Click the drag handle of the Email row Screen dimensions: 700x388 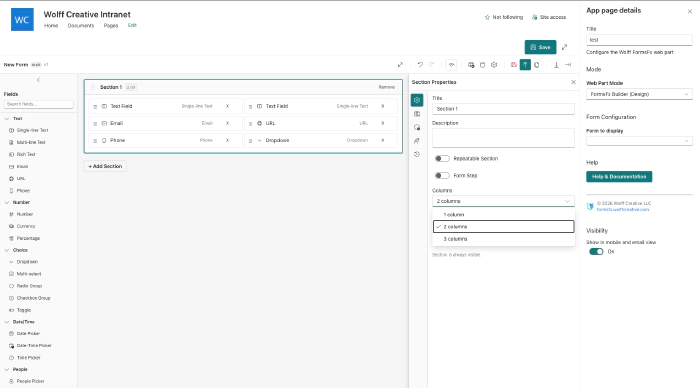[x=95, y=124]
